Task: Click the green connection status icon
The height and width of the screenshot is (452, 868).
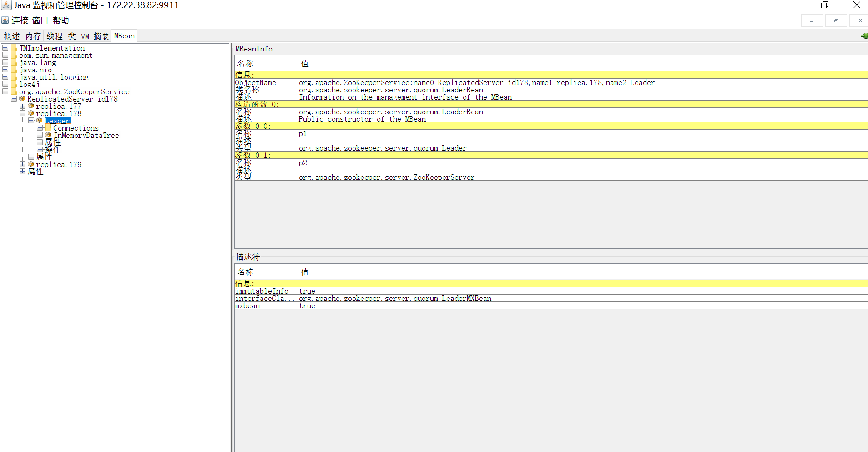Action: point(863,36)
